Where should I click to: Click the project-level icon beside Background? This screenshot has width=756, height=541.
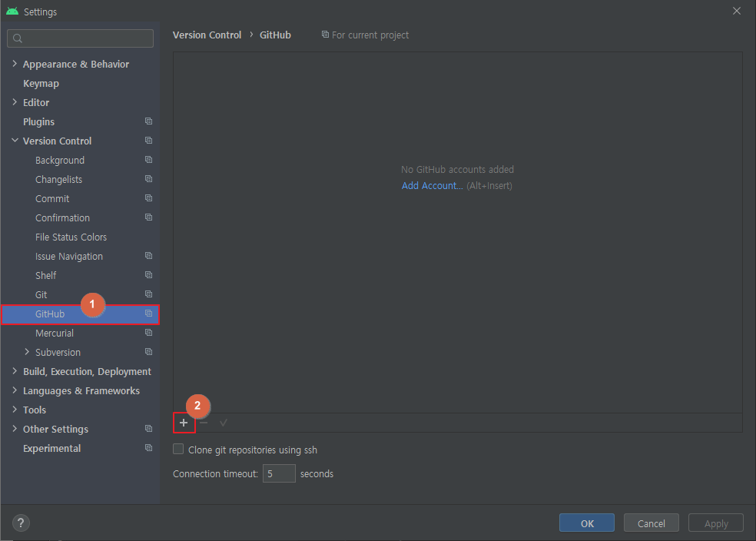coord(148,160)
